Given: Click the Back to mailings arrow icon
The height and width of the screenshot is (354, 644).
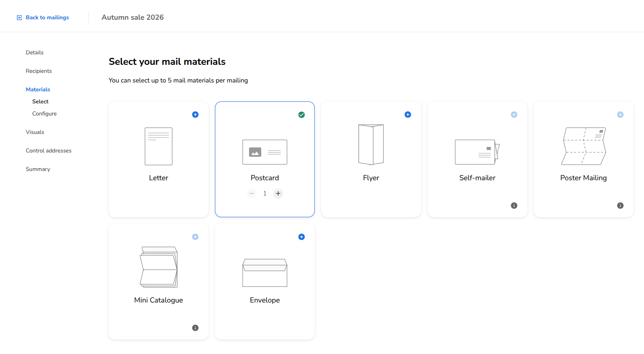Looking at the screenshot, I should pyautogui.click(x=19, y=18).
